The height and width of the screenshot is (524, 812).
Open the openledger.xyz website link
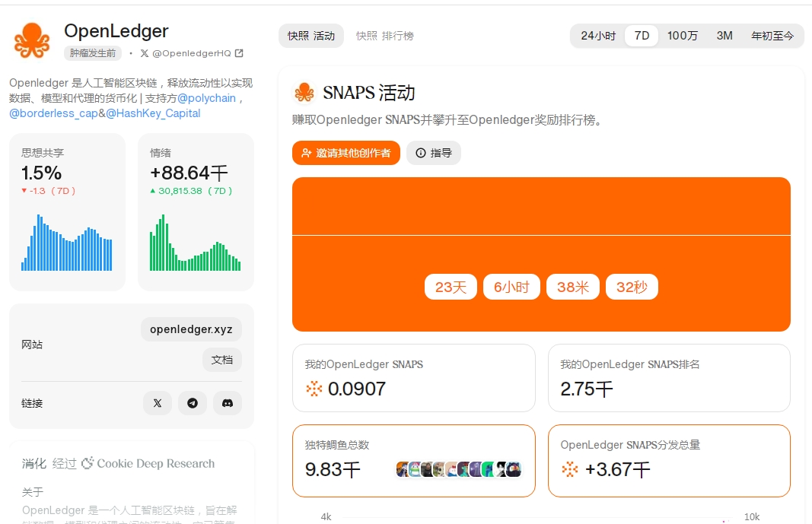click(x=191, y=329)
